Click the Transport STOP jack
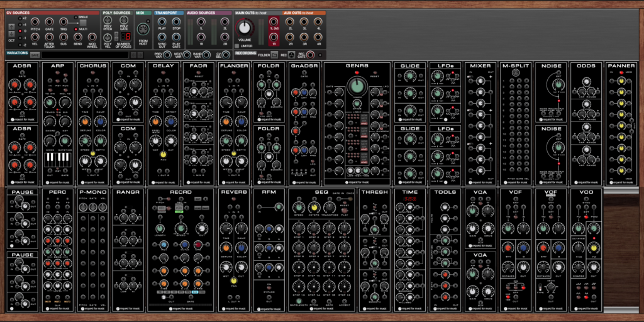Image resolution: width=644 pixels, height=322 pixels. pyautogui.click(x=176, y=21)
